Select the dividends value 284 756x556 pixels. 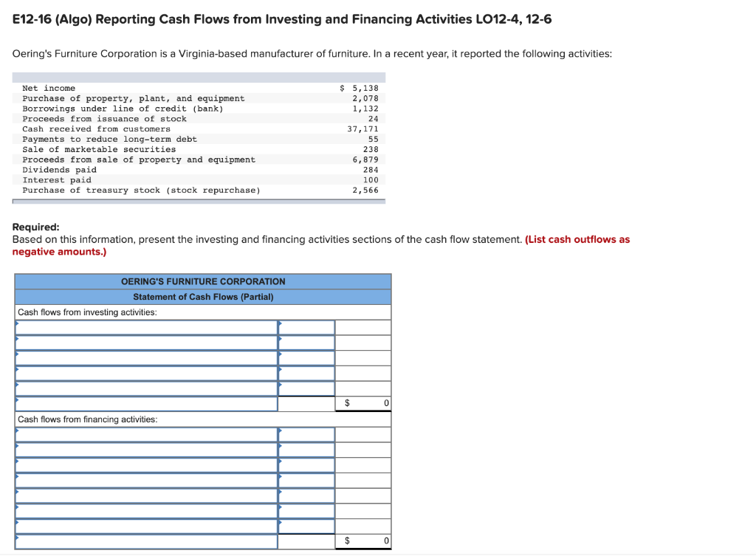[371, 170]
